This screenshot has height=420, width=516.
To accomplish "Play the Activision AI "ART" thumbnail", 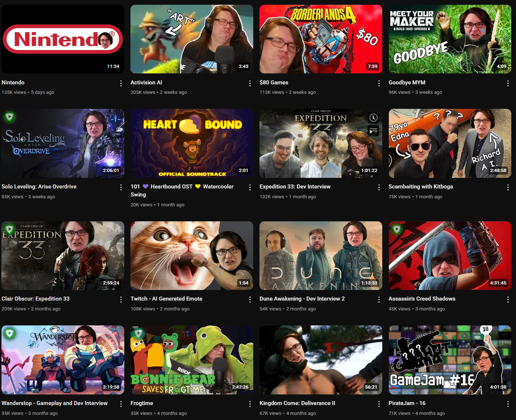I will (x=192, y=39).
